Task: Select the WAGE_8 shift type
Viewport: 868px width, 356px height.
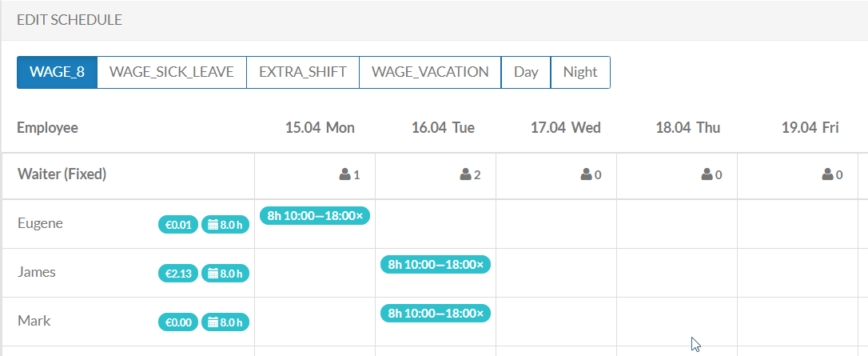Action: pyautogui.click(x=57, y=72)
